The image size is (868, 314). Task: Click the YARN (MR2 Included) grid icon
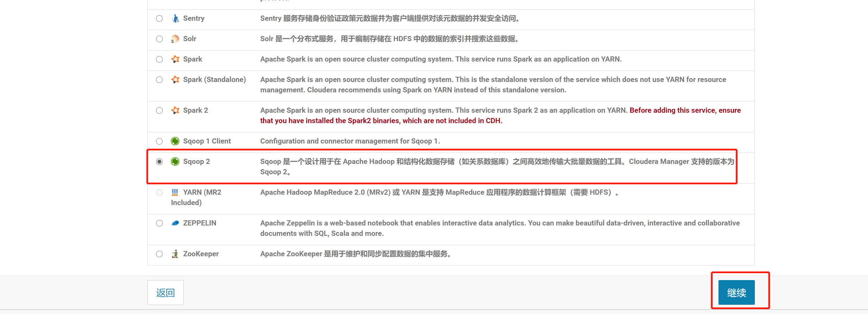pos(175,192)
